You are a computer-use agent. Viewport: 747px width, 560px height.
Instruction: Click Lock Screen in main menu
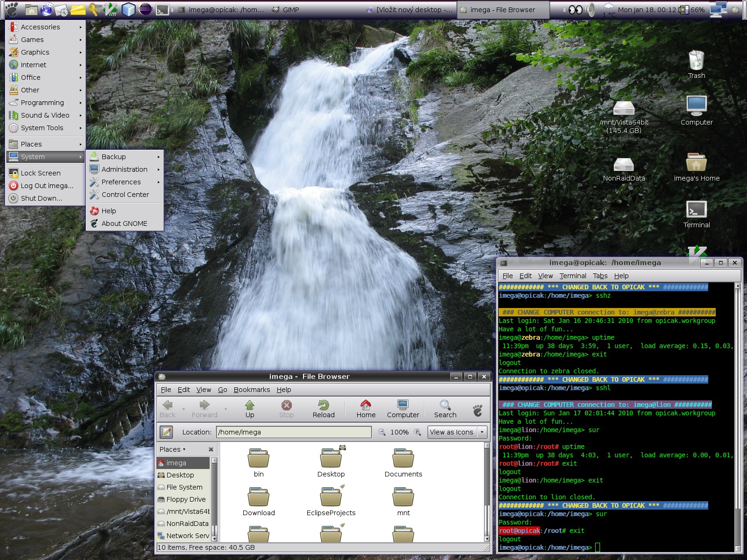pyautogui.click(x=41, y=173)
